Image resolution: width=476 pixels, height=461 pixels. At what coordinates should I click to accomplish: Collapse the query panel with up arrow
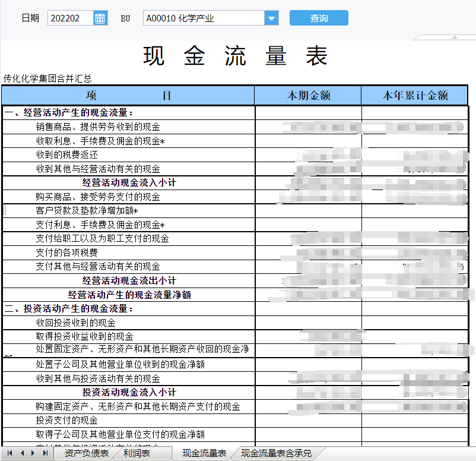(455, 37)
